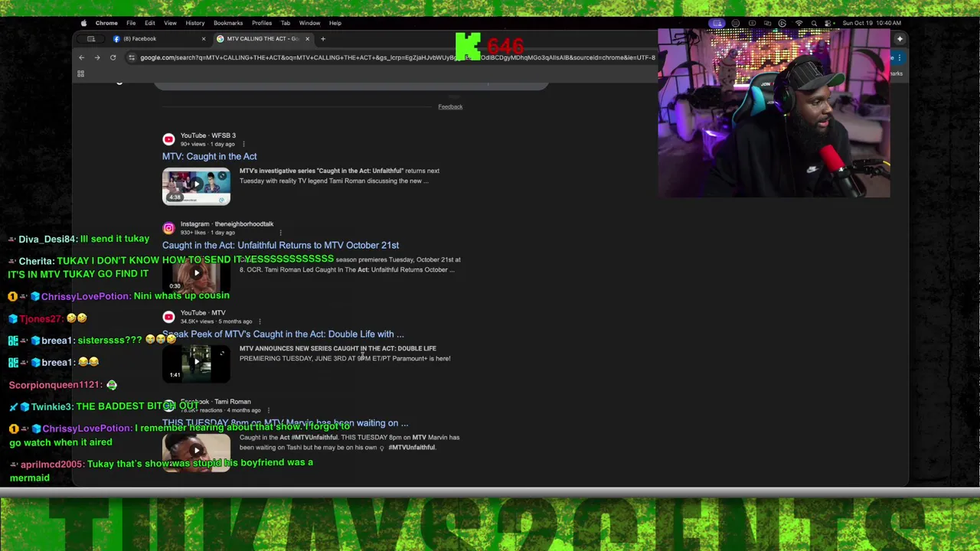Click 'YouTube · WFSB 3' source label

point(208,135)
